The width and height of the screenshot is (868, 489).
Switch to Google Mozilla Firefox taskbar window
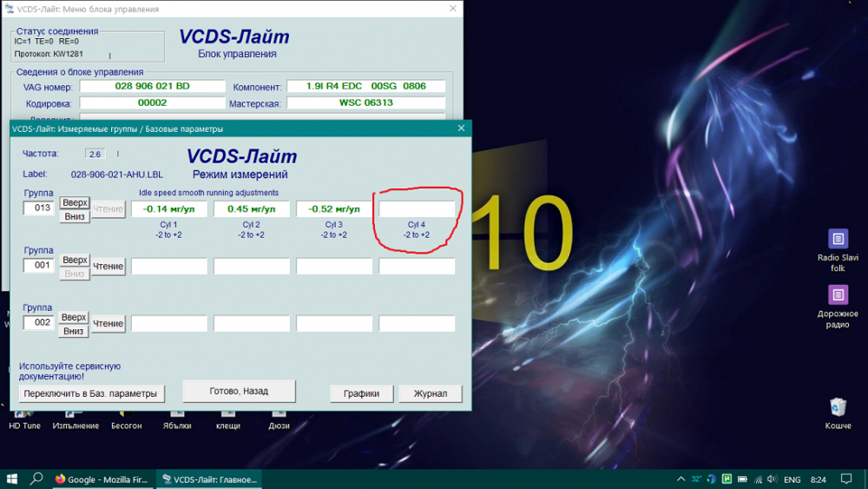point(102,479)
